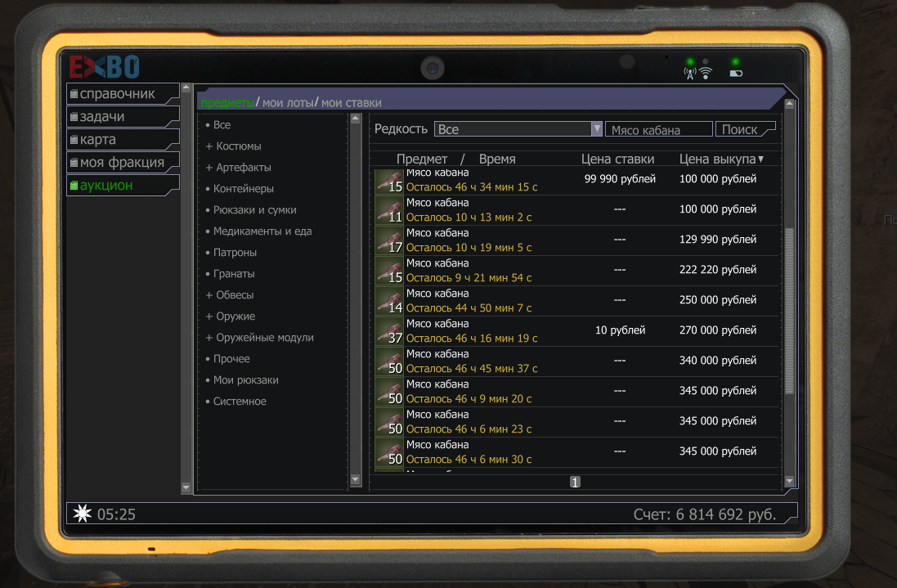
Task: Open the справочник menu section
Action: [123, 94]
